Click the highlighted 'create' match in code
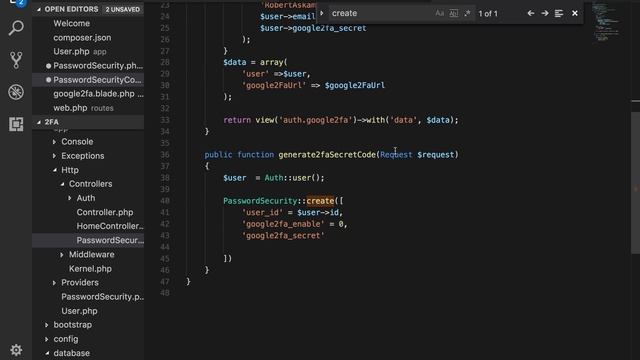The height and width of the screenshot is (360, 640). 320,201
